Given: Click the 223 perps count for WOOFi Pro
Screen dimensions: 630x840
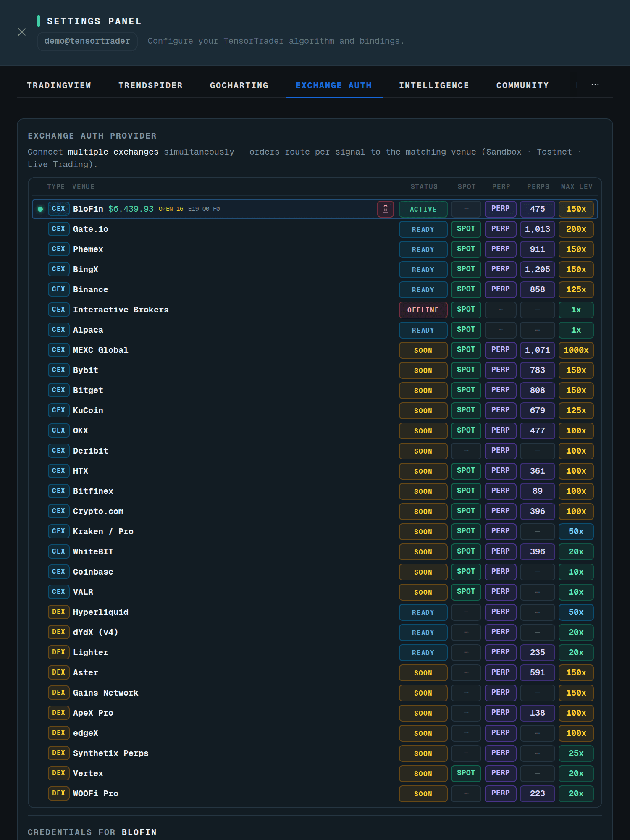Looking at the screenshot, I should point(537,794).
